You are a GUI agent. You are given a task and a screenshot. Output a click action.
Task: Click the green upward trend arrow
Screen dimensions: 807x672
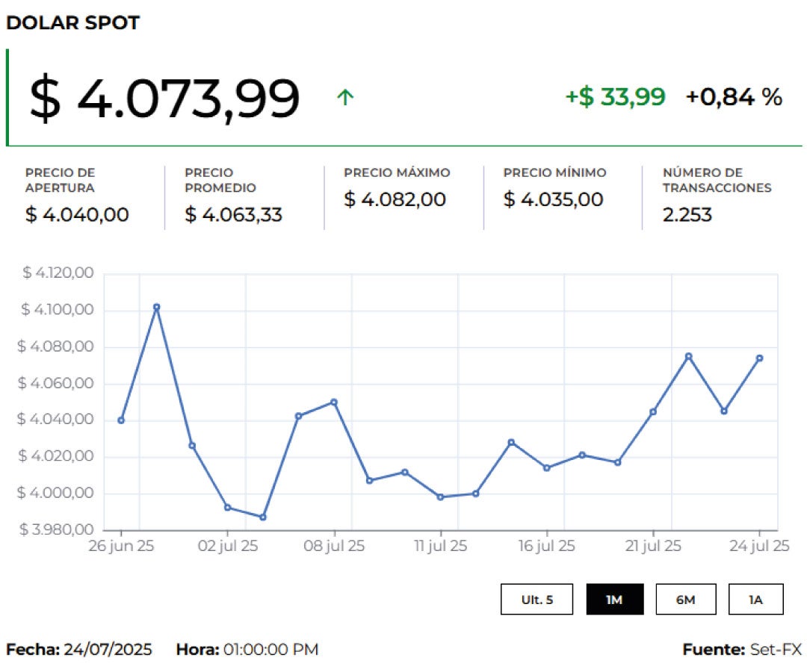coord(344,97)
